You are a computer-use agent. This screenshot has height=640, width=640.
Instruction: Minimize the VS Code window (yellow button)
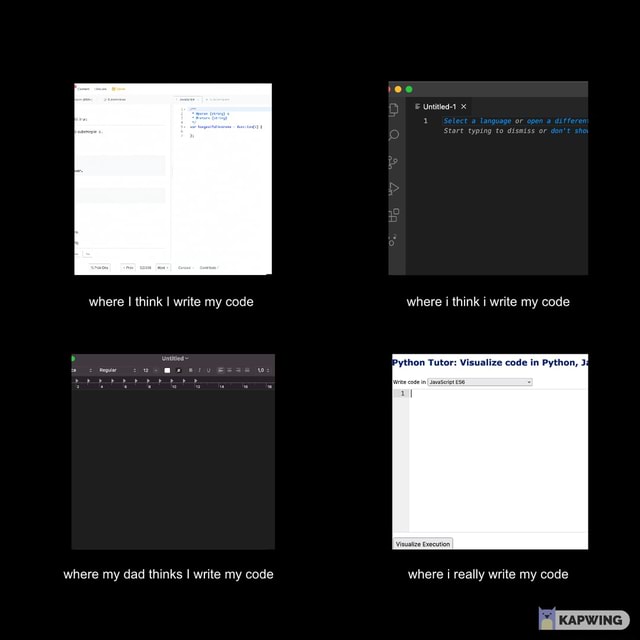point(398,89)
